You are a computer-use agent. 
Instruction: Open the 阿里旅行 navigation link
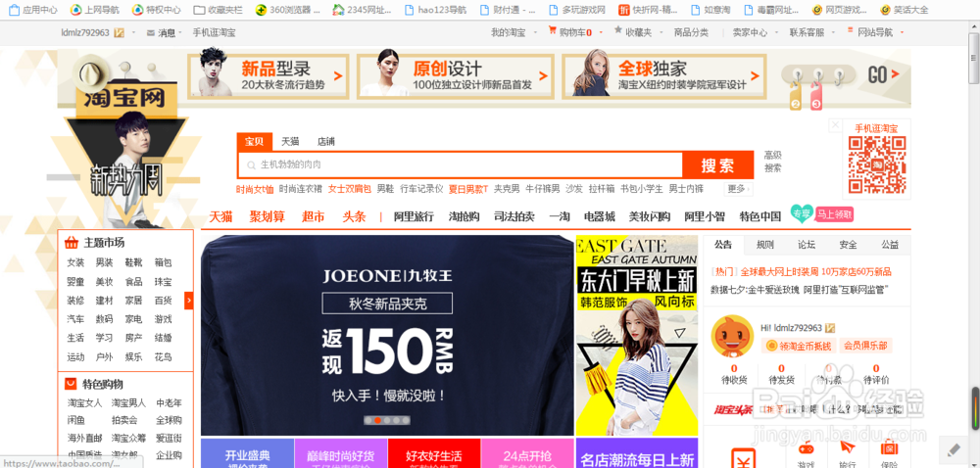click(x=414, y=216)
